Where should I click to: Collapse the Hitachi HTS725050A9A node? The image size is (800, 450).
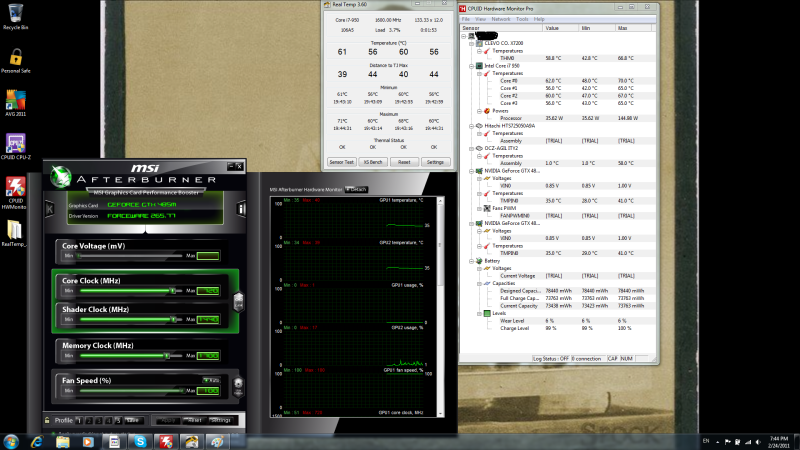[x=471, y=126]
